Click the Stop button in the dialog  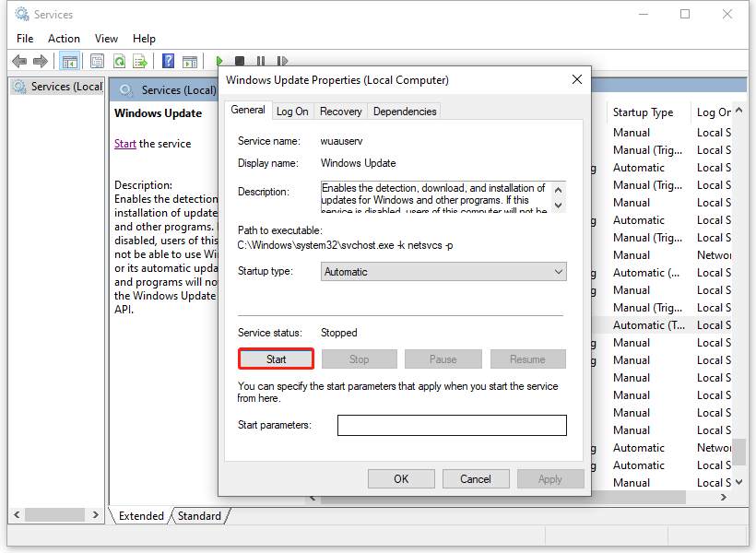(360, 359)
